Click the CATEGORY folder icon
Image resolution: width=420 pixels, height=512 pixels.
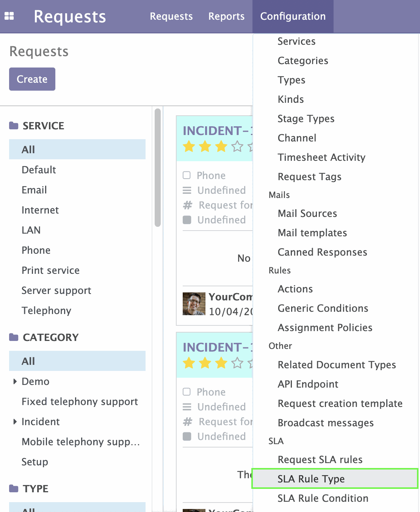(14, 337)
